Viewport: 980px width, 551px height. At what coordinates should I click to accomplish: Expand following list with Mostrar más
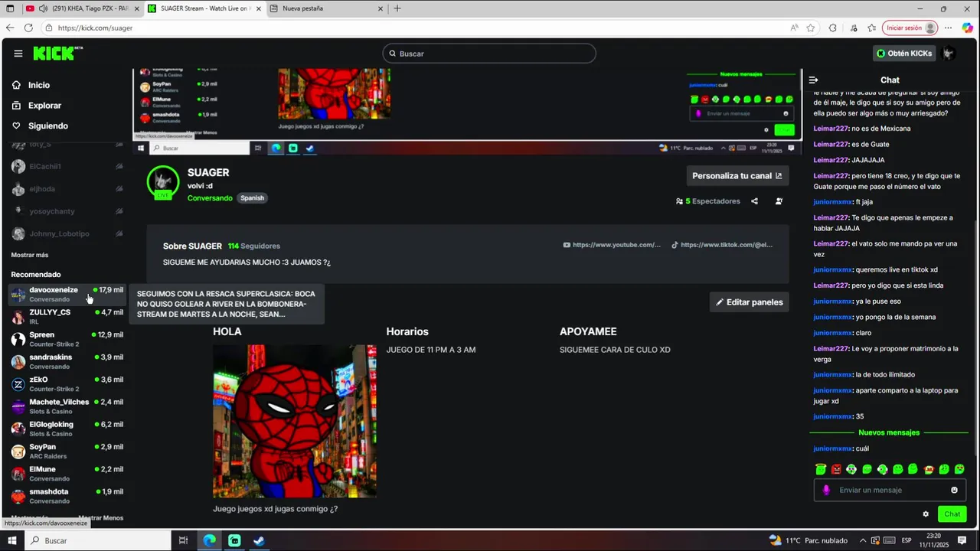pos(30,255)
